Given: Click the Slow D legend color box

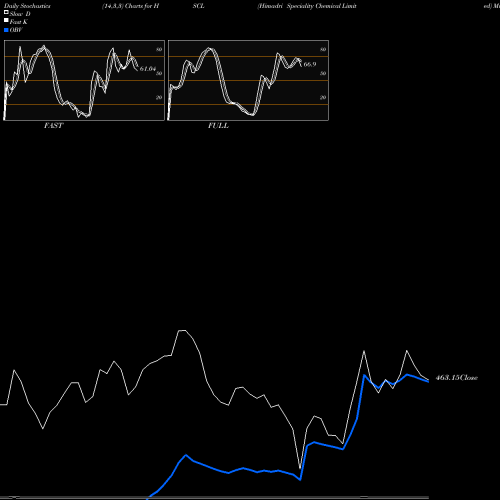Looking at the screenshot, I should click(x=6, y=13).
